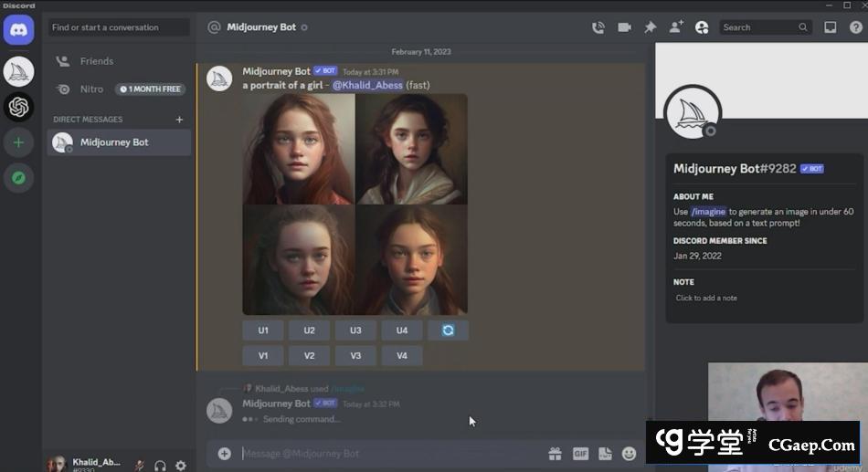Open the Friends tab
The image size is (868, 472).
coord(97,61)
